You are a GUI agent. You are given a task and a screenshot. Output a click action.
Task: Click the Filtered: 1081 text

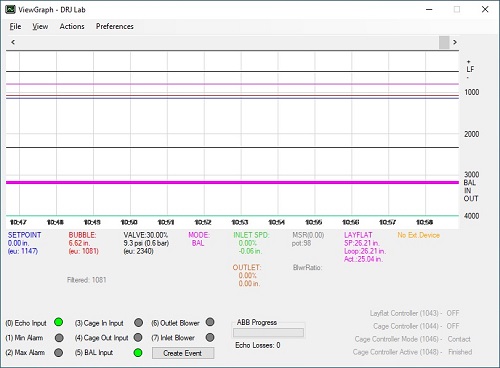coord(87,280)
